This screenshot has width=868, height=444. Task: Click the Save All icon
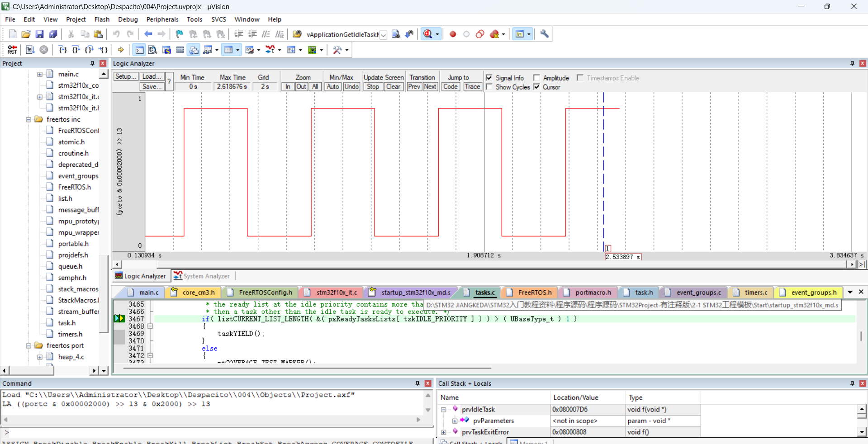point(53,34)
